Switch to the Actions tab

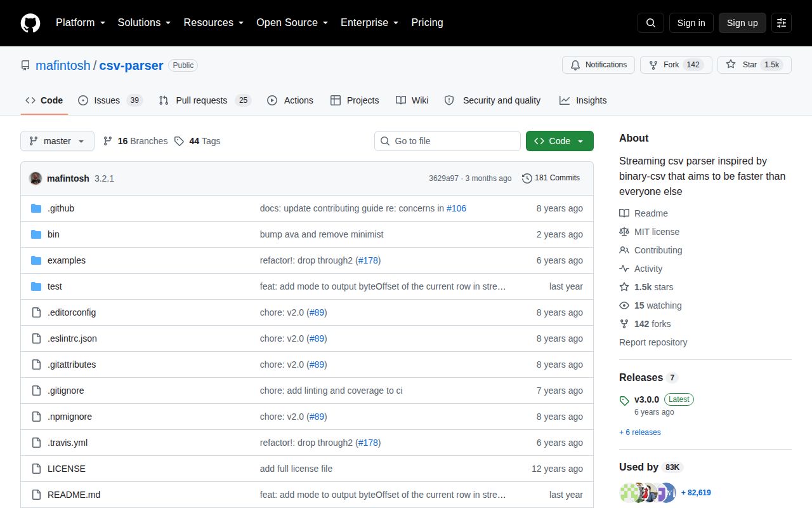tap(290, 100)
